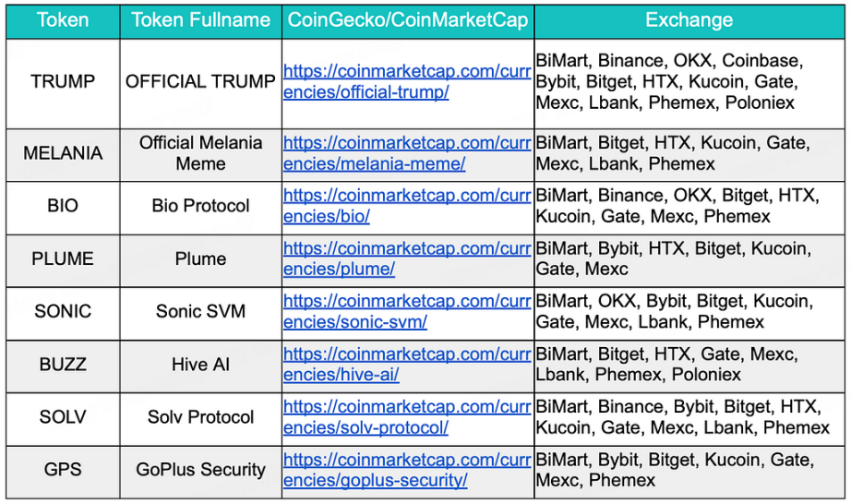Select the TRUMP token cell
This screenshot has width=851, height=504.
tap(63, 83)
